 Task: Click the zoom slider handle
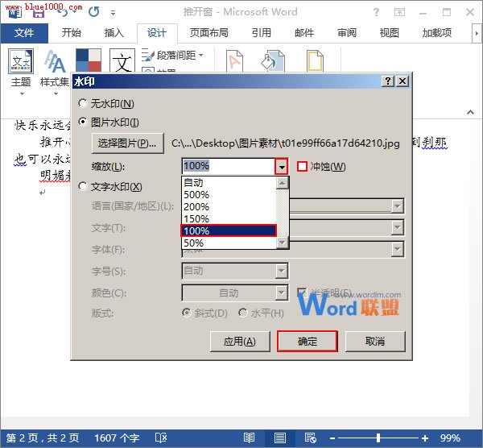[x=378, y=438]
